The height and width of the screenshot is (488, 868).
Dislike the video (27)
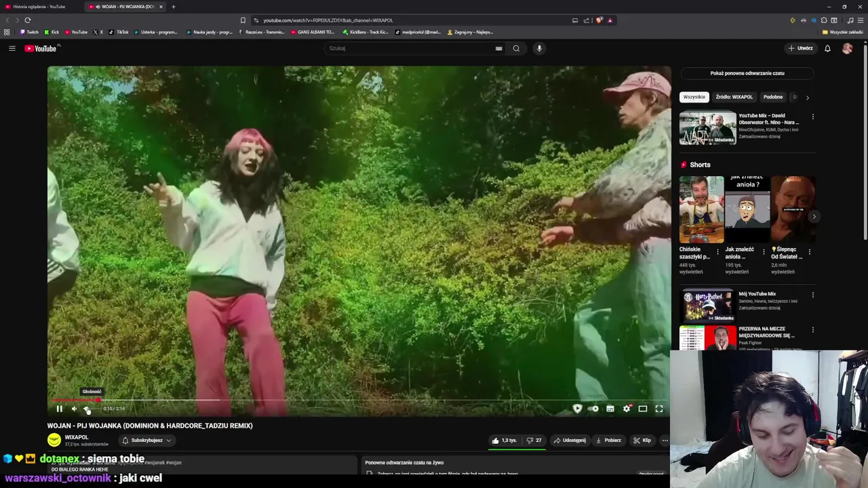[x=534, y=441]
